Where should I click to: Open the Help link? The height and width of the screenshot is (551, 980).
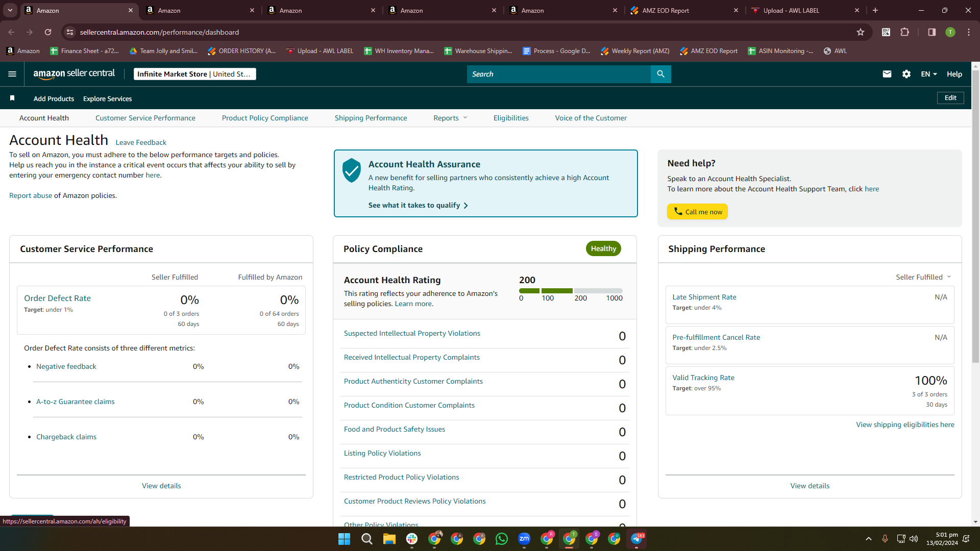tap(954, 74)
